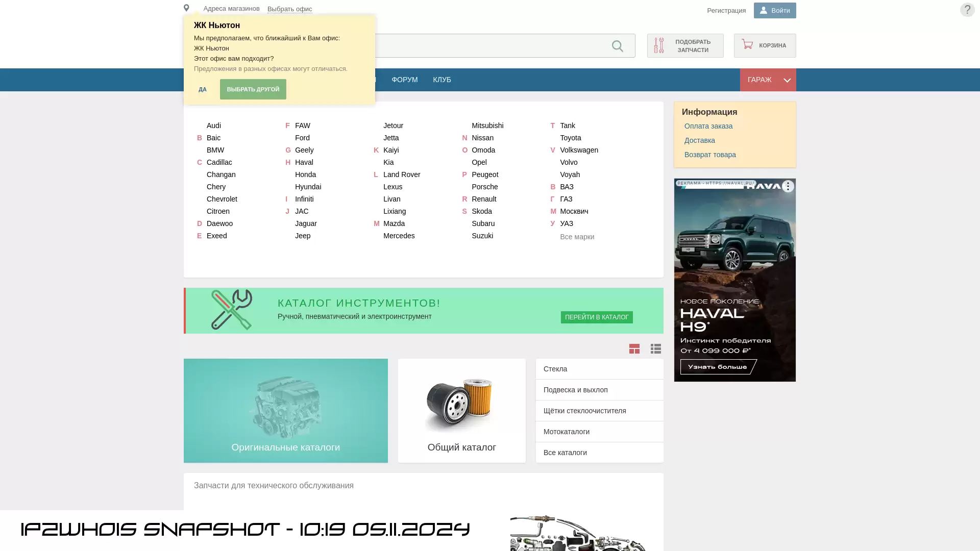Viewport: 980px width, 551px height.
Task: Confirm office with Да button
Action: [203, 89]
